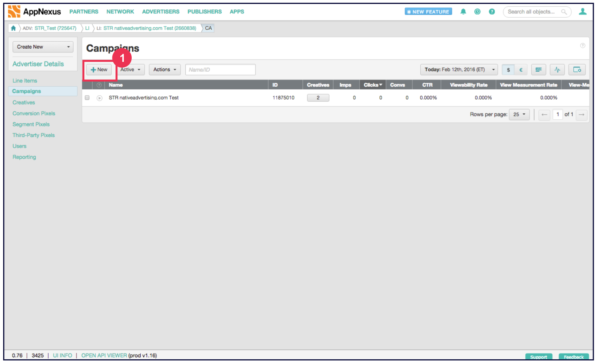
Task: Open the Today date range dropdown
Action: pos(459,70)
